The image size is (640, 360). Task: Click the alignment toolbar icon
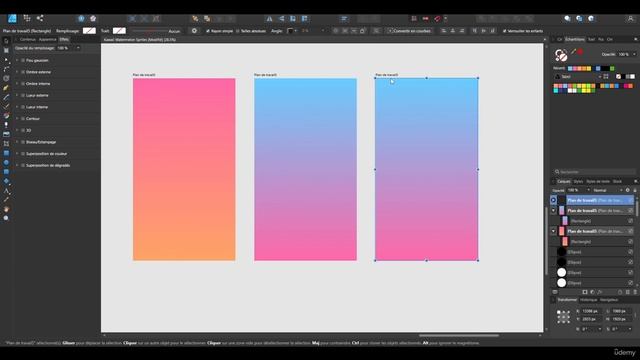tap(344, 18)
